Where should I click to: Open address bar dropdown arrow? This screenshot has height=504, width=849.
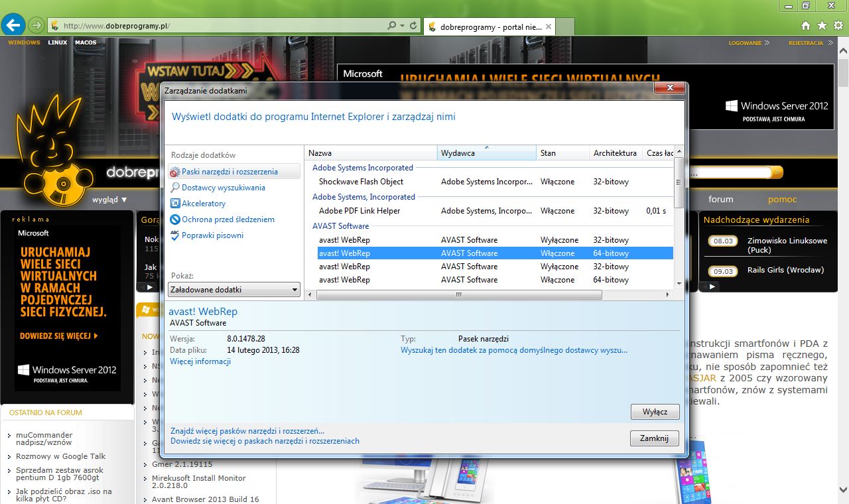[402, 26]
